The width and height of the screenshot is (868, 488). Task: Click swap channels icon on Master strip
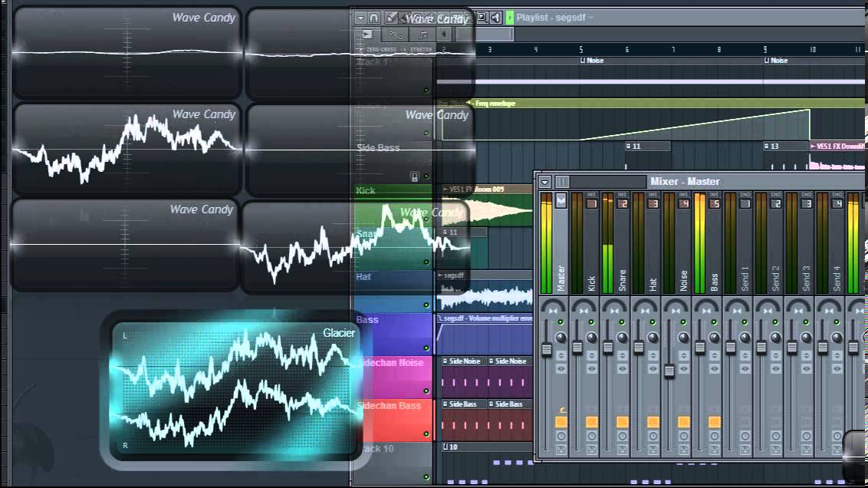point(561,368)
